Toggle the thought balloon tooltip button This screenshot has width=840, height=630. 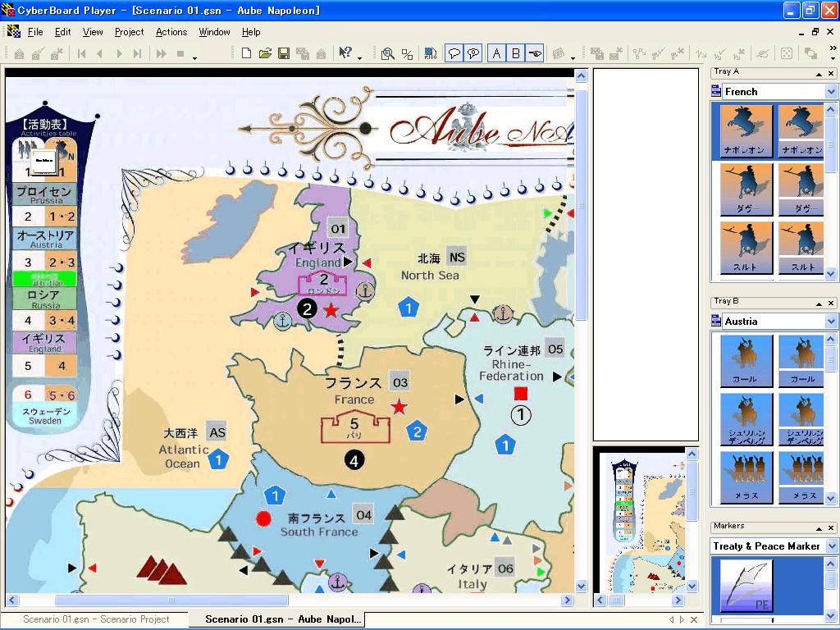[473, 53]
